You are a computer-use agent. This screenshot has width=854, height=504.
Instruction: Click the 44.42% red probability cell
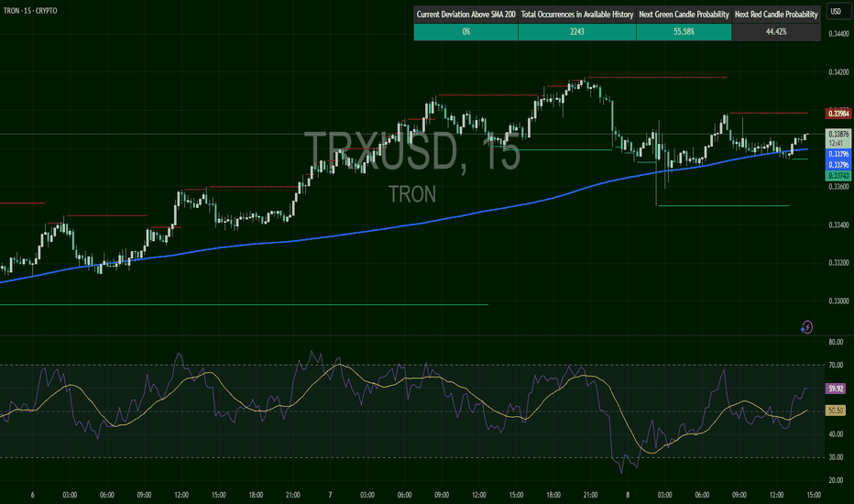[776, 32]
